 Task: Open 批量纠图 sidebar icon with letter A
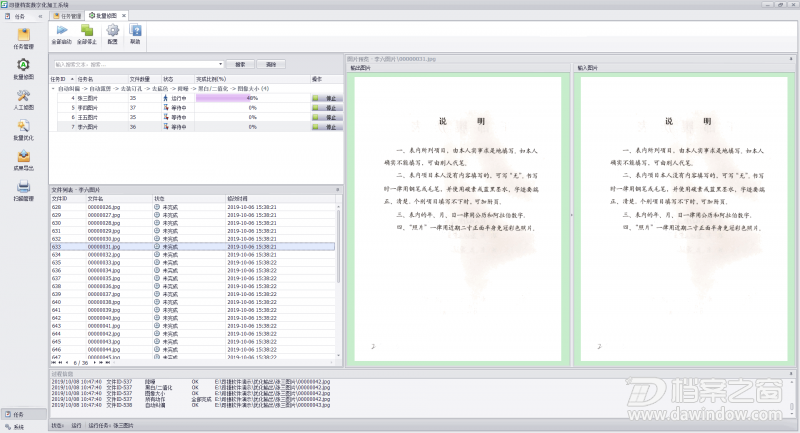click(23, 69)
